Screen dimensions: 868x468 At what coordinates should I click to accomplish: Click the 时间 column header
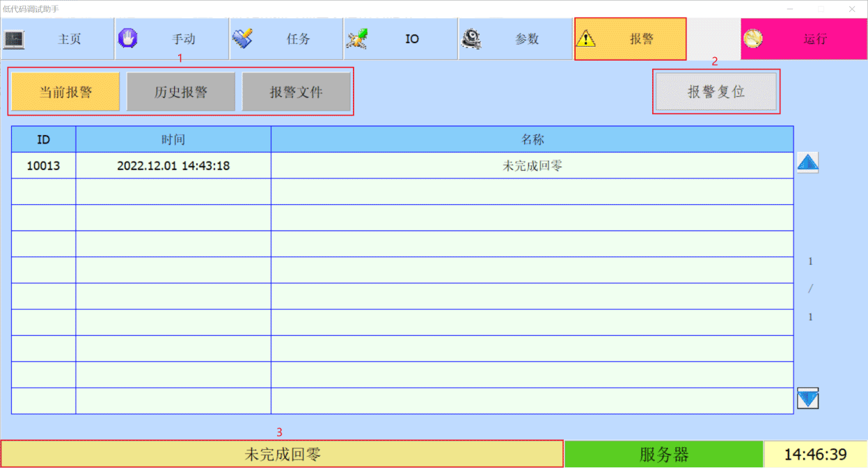tap(173, 139)
